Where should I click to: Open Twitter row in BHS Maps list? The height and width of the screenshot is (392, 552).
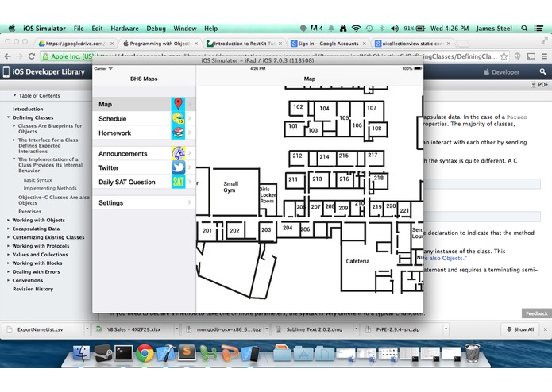tap(144, 167)
